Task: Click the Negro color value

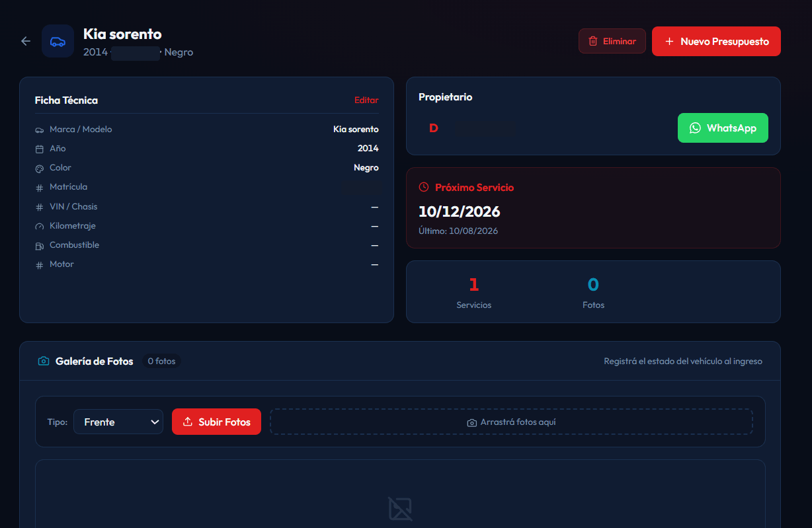Action: pyautogui.click(x=366, y=168)
